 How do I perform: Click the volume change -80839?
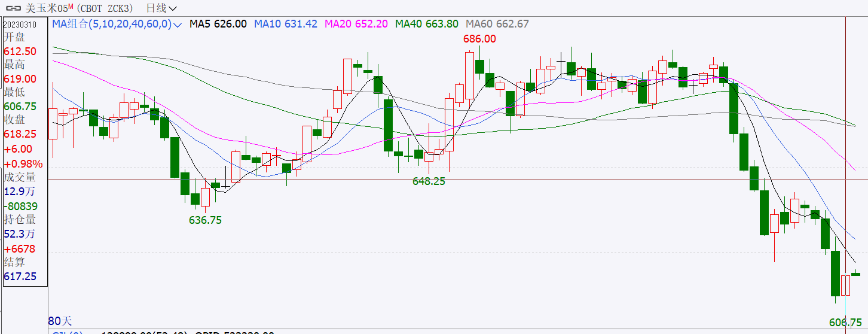[x=20, y=206]
